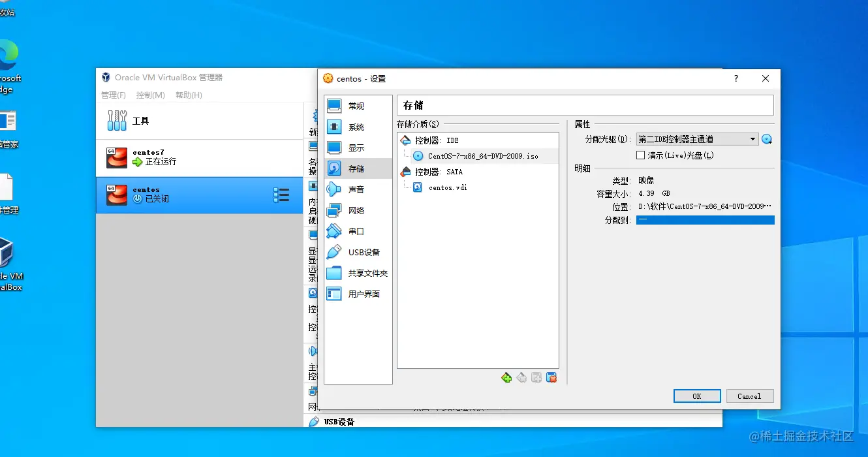Open the USB设备 settings category

pyautogui.click(x=358, y=252)
